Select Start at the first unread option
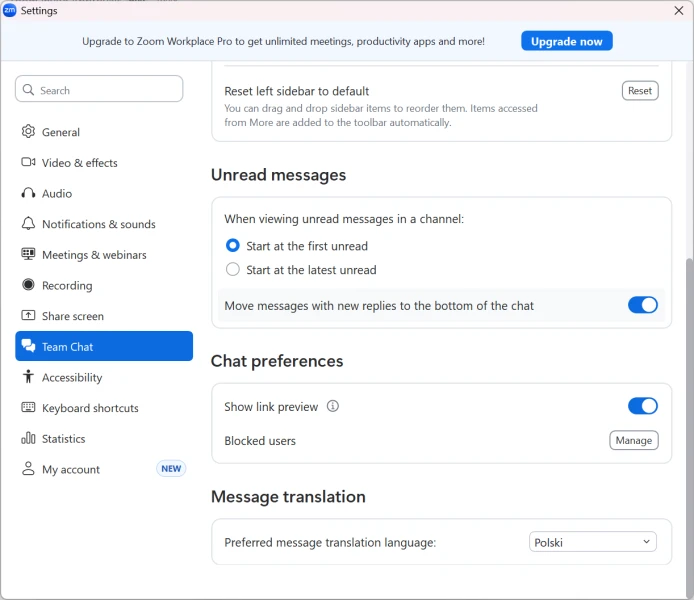 coord(233,246)
